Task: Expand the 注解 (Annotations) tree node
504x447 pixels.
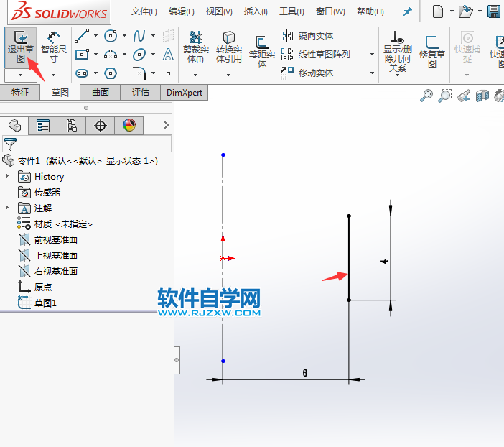Action: pyautogui.click(x=7, y=207)
